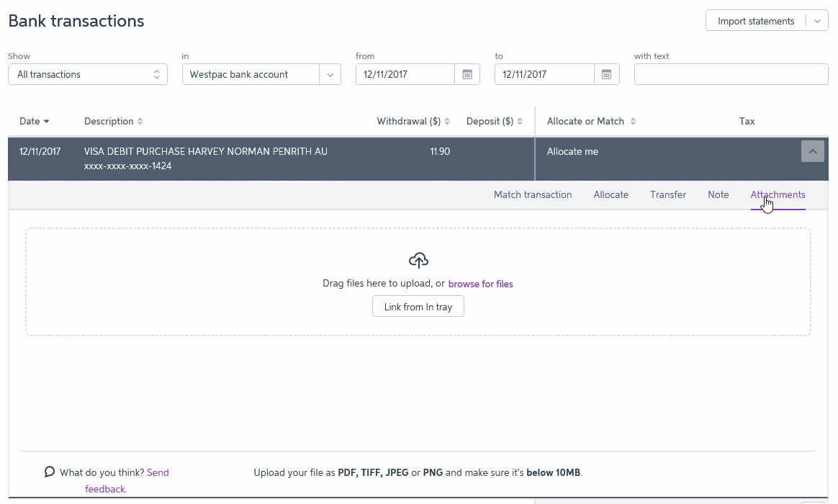Collapse the Harvey Norman transaction row
Viewport: 838px width, 504px height.
(812, 151)
